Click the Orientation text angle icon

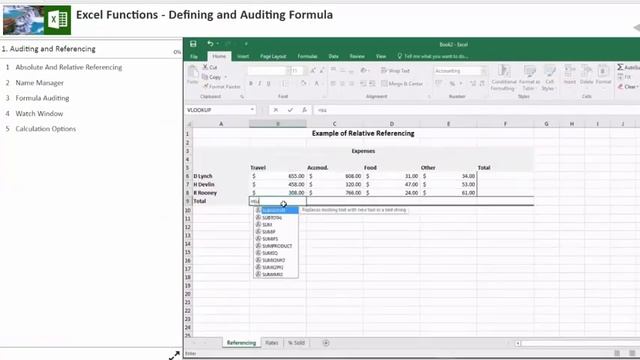364,71
